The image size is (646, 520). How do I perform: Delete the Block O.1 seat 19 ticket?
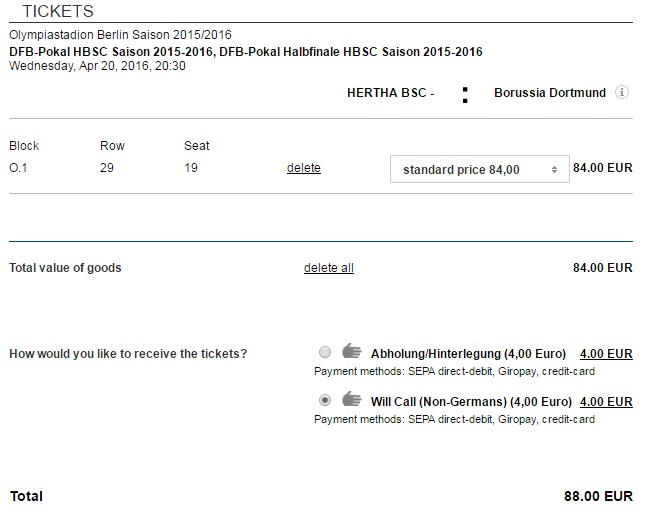click(304, 168)
